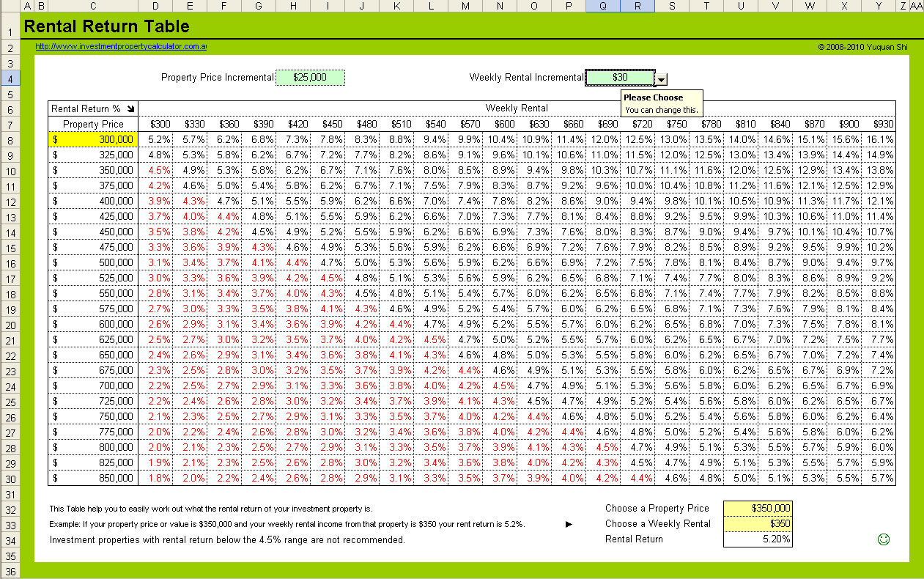Select column header C
924x579 pixels.
click(x=93, y=6)
